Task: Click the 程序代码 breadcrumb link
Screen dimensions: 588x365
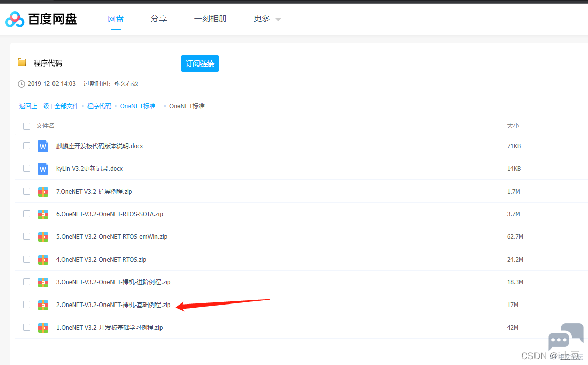Action: point(99,106)
